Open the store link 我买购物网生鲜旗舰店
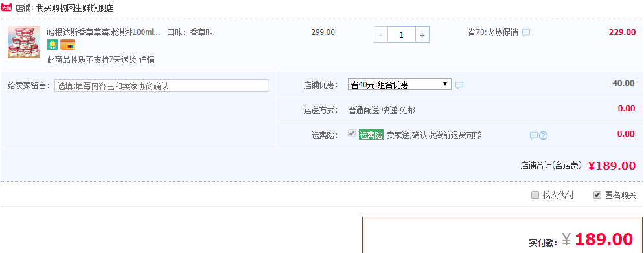This screenshot has height=253, width=644. click(x=75, y=8)
